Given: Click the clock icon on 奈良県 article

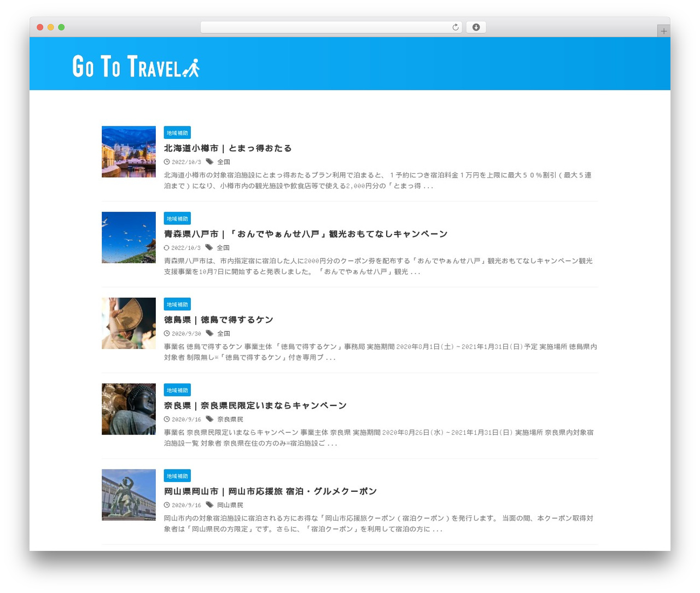Looking at the screenshot, I should click(167, 420).
